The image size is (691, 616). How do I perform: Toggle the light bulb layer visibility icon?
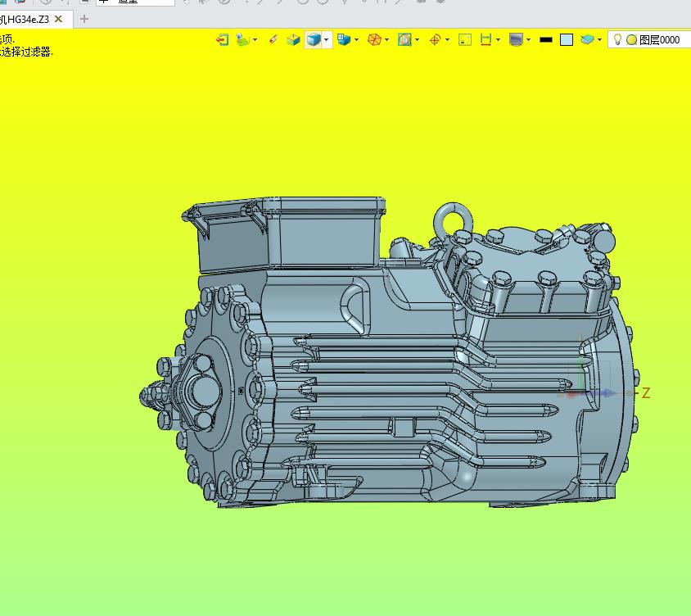click(x=617, y=39)
